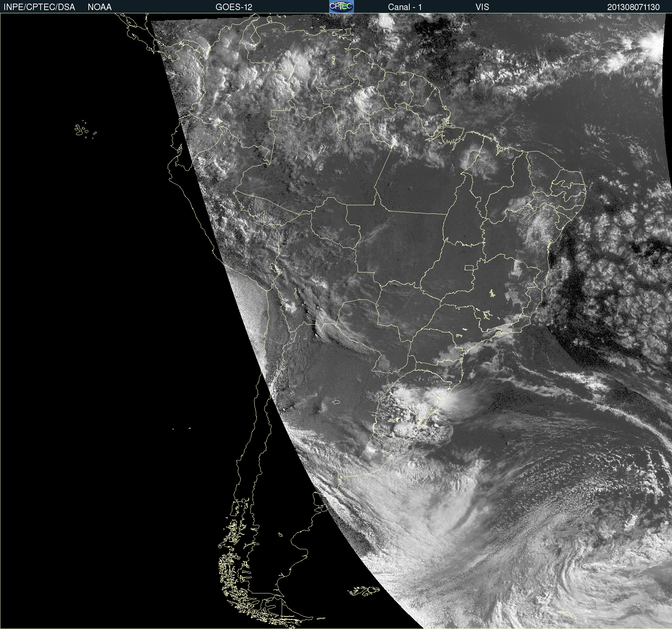Click the VIS channel label

[482, 7]
